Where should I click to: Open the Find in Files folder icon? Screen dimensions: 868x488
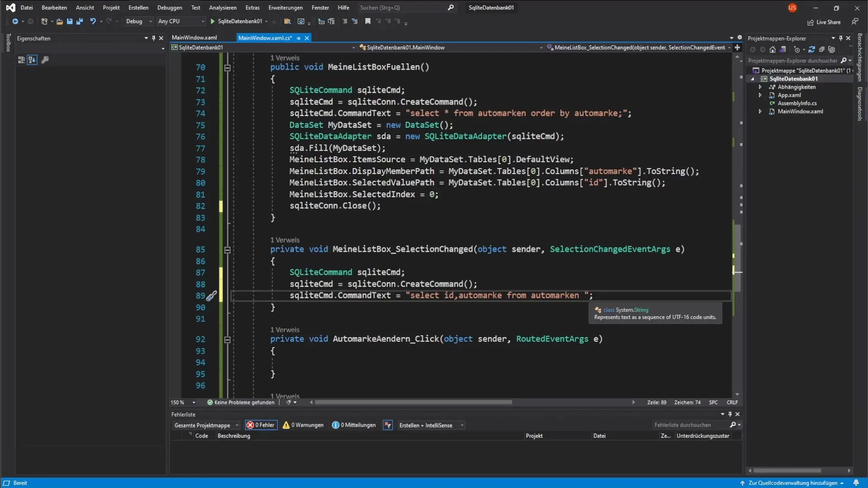(287, 21)
